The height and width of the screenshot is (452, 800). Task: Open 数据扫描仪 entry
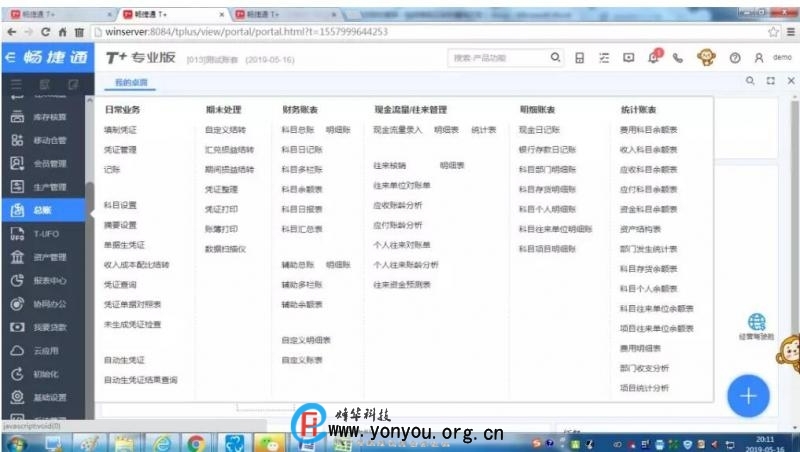pyautogui.click(x=226, y=249)
